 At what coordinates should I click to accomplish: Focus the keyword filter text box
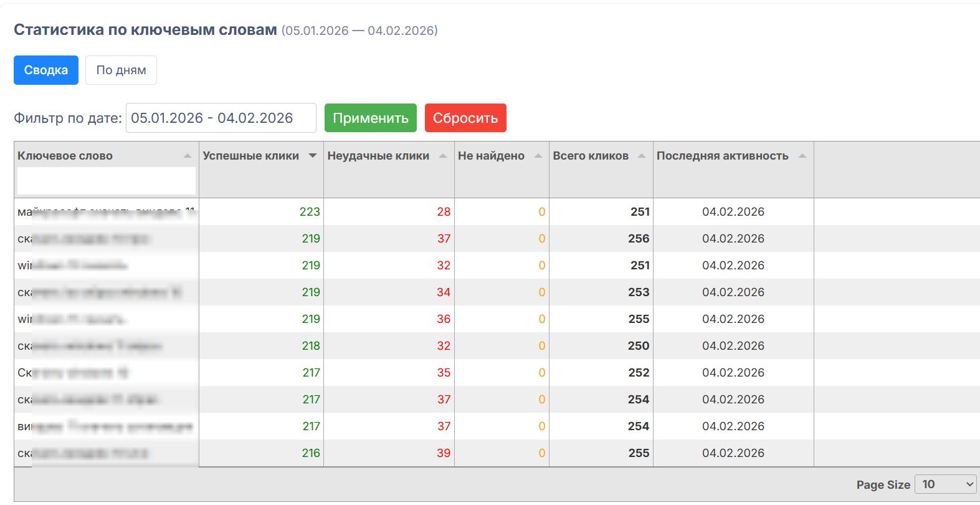[x=106, y=181]
